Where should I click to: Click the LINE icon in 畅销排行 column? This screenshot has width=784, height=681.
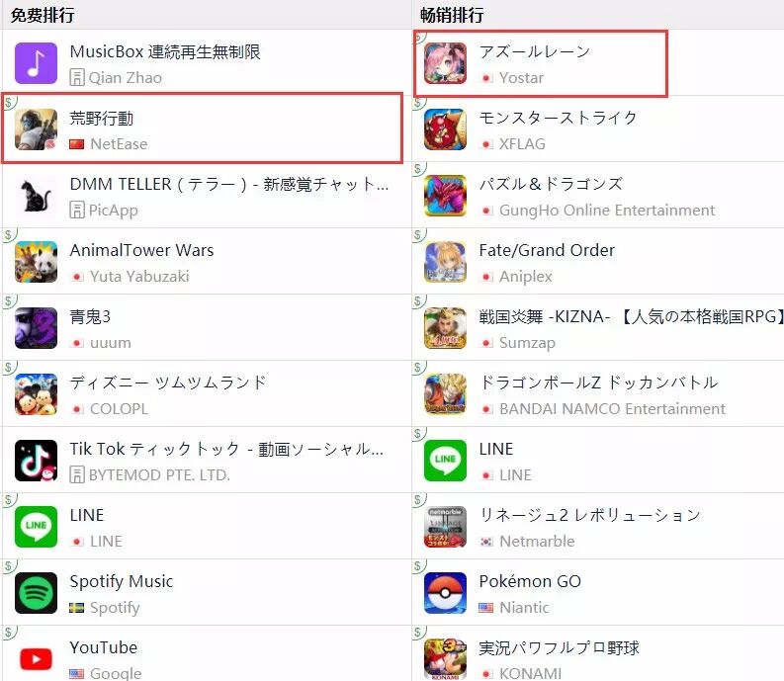click(x=445, y=461)
